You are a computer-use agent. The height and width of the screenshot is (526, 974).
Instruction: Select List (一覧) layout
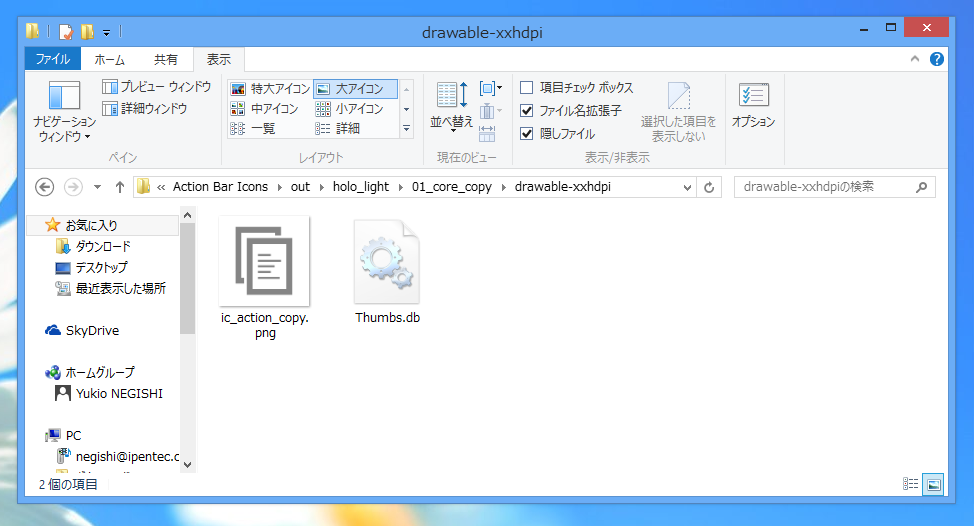(x=253, y=129)
